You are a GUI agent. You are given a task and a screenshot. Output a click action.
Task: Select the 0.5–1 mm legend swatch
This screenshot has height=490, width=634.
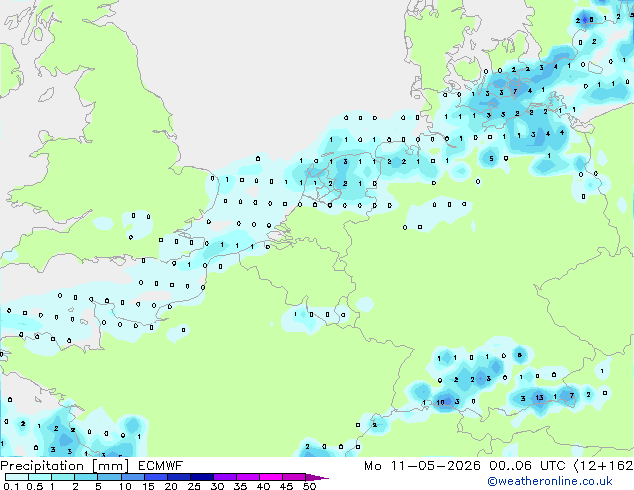40,477
